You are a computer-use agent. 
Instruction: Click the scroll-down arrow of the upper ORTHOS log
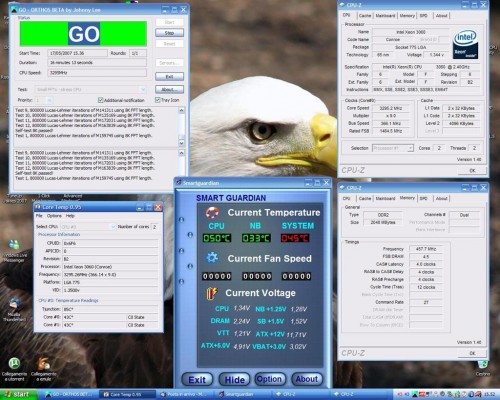point(181,143)
